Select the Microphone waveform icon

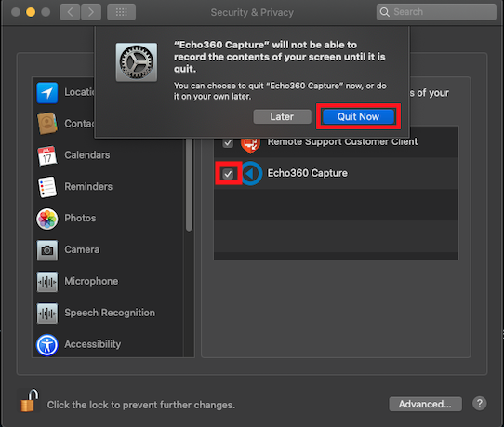coord(47,282)
